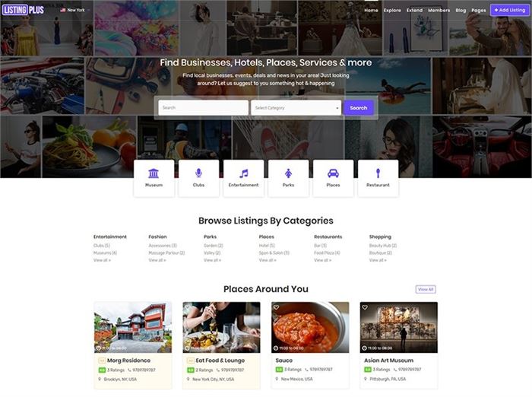The width and height of the screenshot is (532, 397).
Task: Open the Entertainment music note tile
Action: tap(243, 174)
